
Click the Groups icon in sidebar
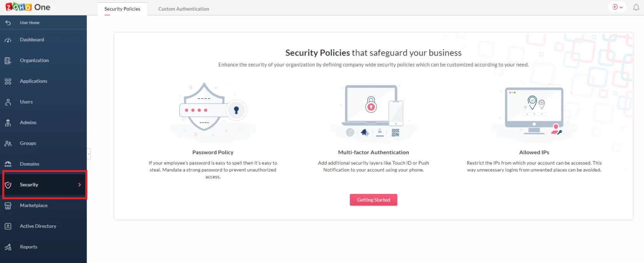tap(8, 143)
